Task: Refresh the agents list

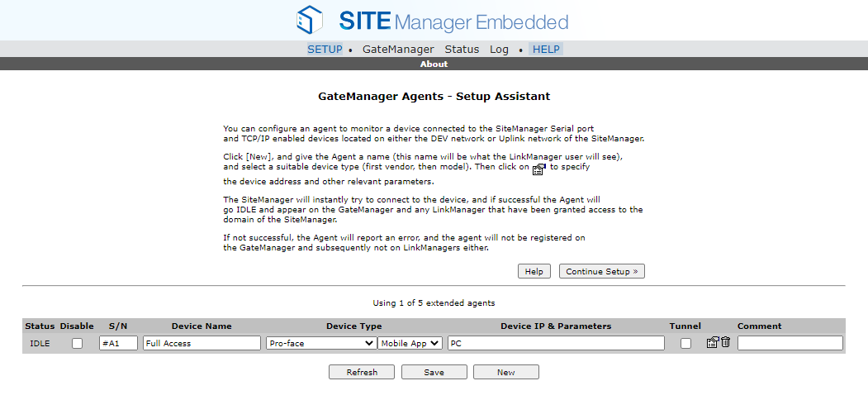Action: [x=362, y=372]
